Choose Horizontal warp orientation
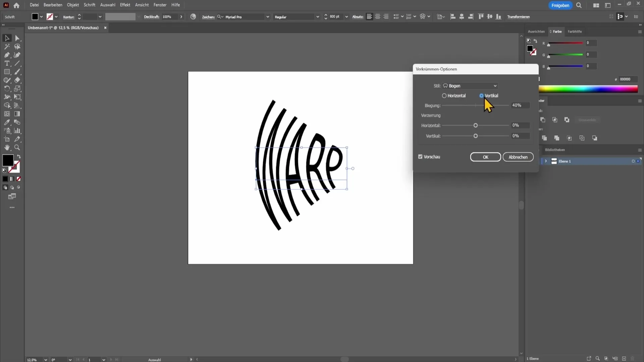This screenshot has height=362, width=644. [454, 96]
